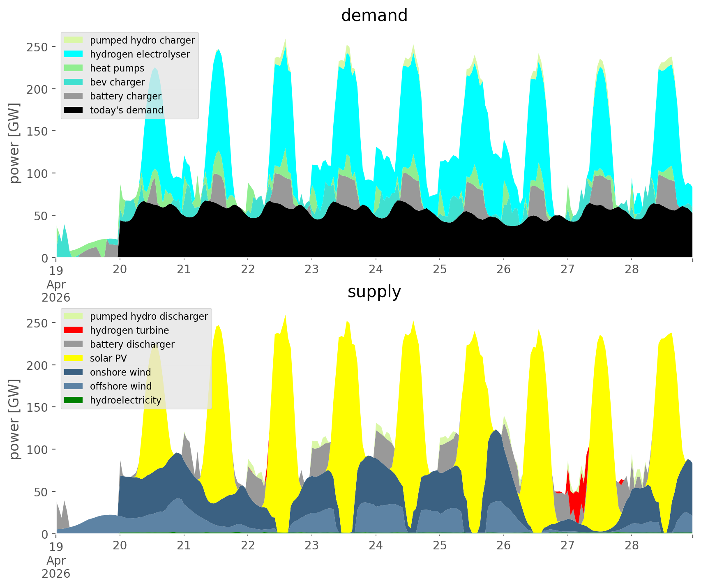Click the 27 tick on the supply x-axis
Image resolution: width=701 pixels, height=588 pixels.
point(567,546)
